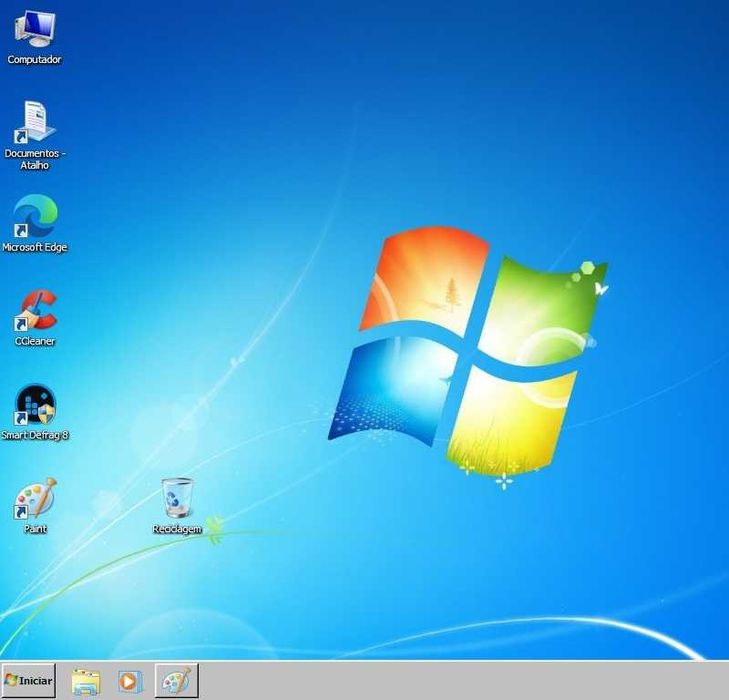Image resolution: width=729 pixels, height=700 pixels.
Task: Open Windows Explorer from the taskbar
Action: point(86,681)
